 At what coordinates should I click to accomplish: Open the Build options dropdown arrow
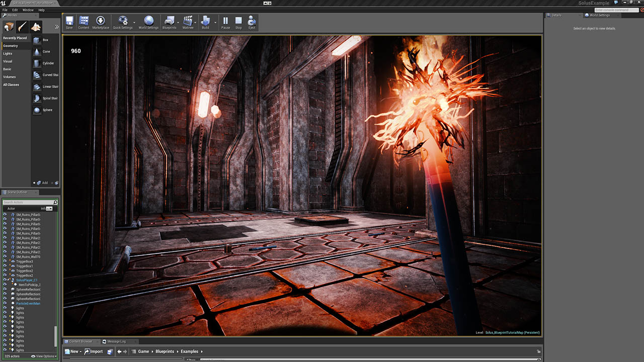[x=215, y=23]
